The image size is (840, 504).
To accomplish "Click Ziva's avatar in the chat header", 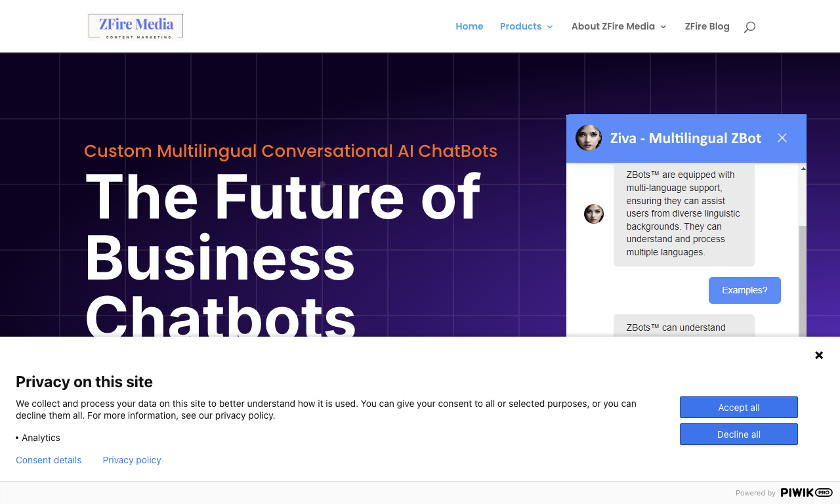I will [x=589, y=138].
